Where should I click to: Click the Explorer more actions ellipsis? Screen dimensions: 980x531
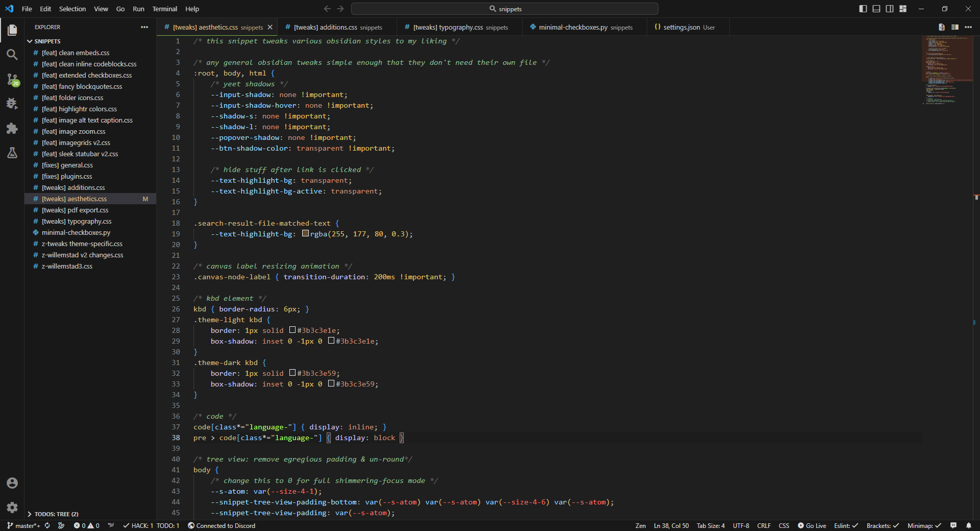144,27
